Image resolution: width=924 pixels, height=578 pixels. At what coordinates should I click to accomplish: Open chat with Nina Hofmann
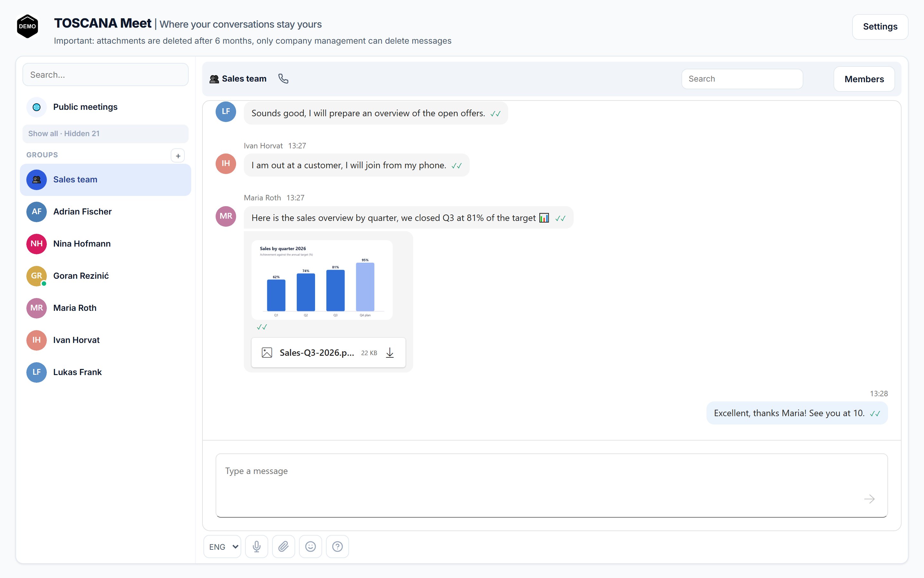(105, 244)
